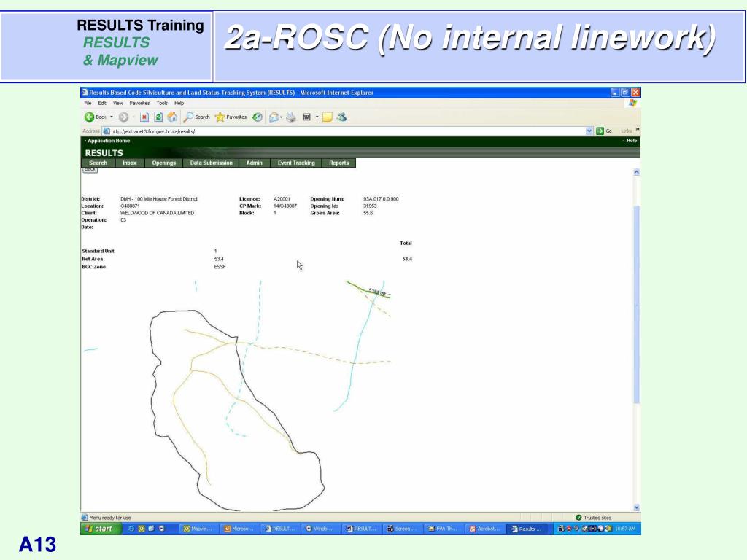Click the red Stop loading icon
Image resolution: width=747 pixels, height=560 pixels.
click(144, 117)
